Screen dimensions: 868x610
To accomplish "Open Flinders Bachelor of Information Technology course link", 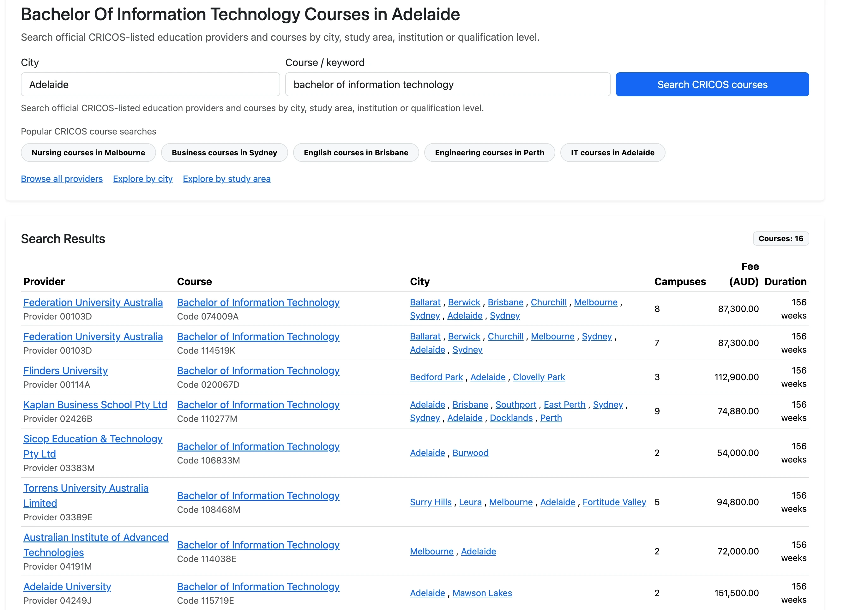I will coord(258,370).
